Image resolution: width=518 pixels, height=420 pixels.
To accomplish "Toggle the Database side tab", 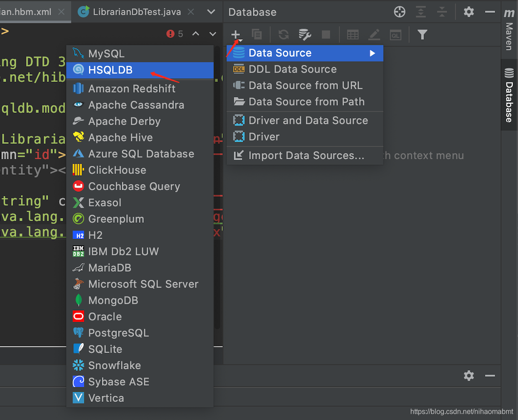I will coord(509,95).
